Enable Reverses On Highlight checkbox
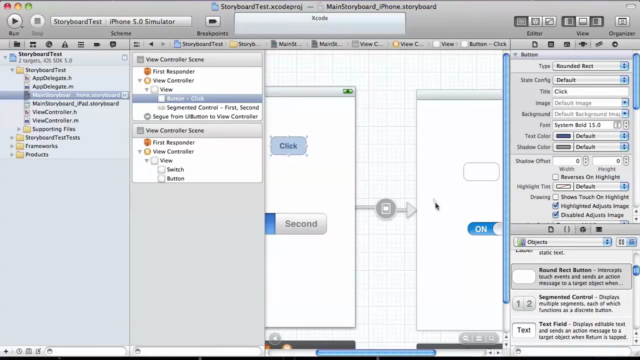 point(556,177)
